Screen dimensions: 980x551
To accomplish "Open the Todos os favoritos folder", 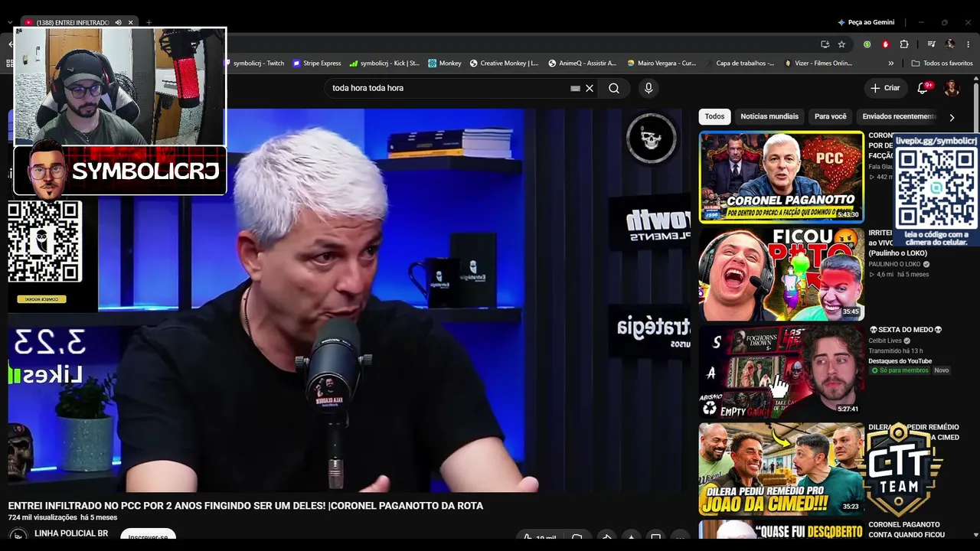I will (x=942, y=64).
